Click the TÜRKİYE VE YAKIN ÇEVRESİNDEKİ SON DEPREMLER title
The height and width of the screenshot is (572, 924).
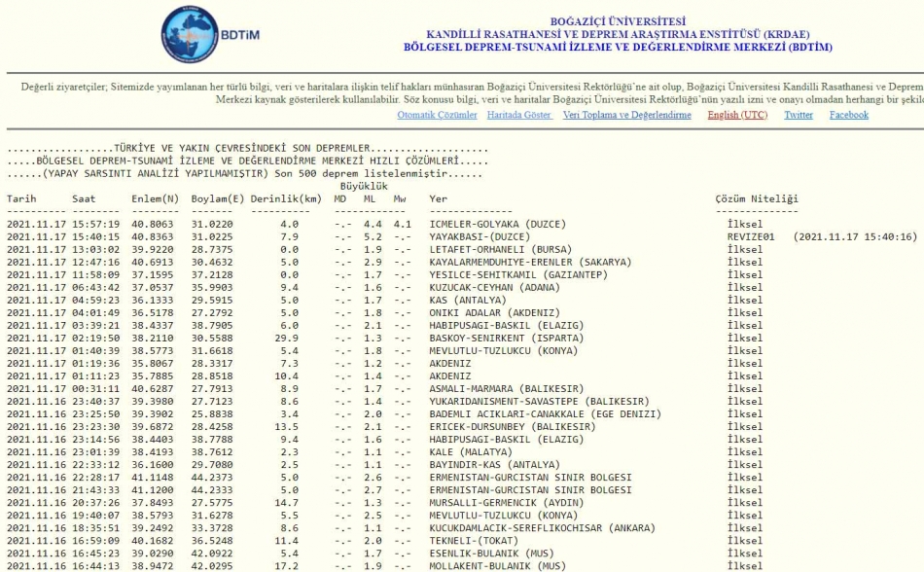pyautogui.click(x=241, y=149)
